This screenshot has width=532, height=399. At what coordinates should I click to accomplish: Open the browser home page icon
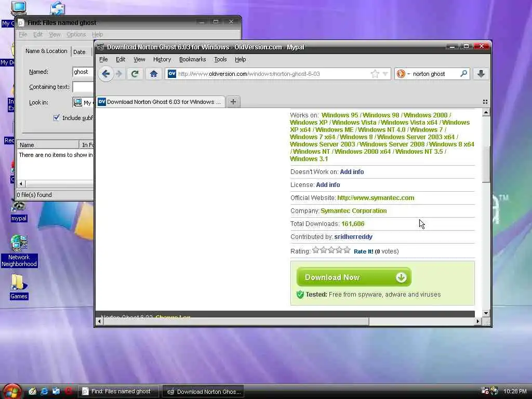pos(153,74)
